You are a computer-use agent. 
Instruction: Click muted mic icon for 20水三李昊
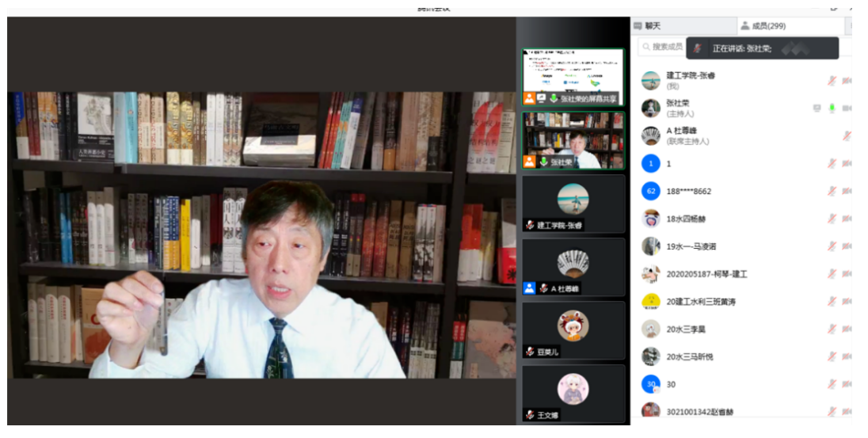click(x=832, y=329)
